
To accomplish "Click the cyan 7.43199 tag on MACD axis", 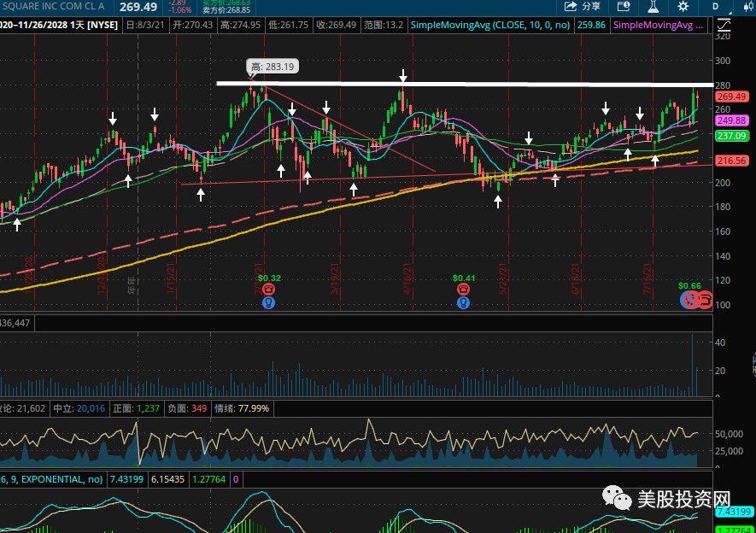I will [735, 512].
